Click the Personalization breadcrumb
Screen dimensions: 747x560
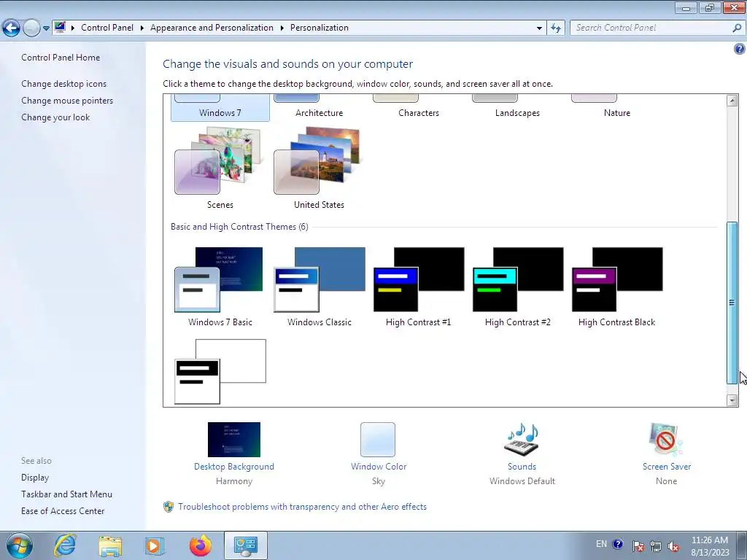click(x=320, y=28)
